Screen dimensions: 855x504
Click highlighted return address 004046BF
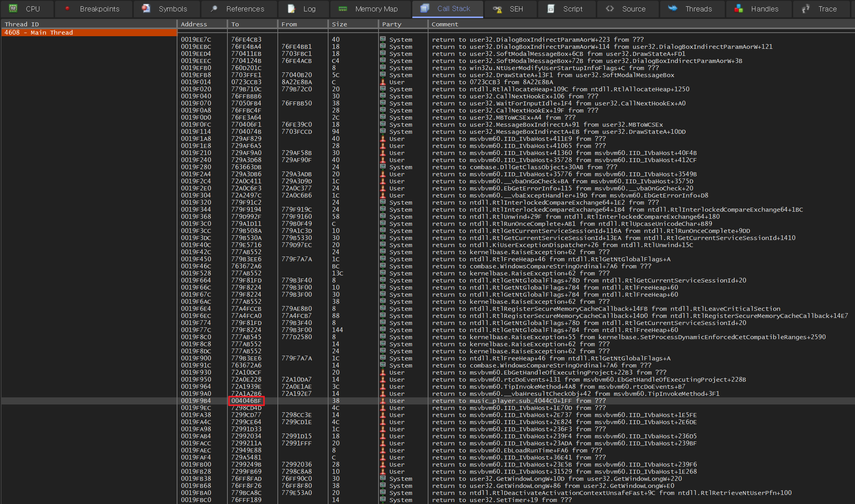pos(246,401)
